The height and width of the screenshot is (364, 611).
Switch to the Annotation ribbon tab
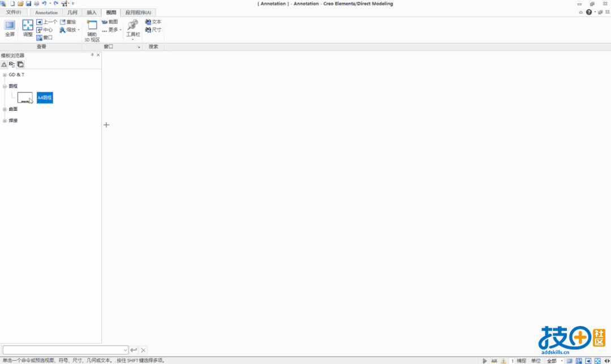[x=46, y=12]
